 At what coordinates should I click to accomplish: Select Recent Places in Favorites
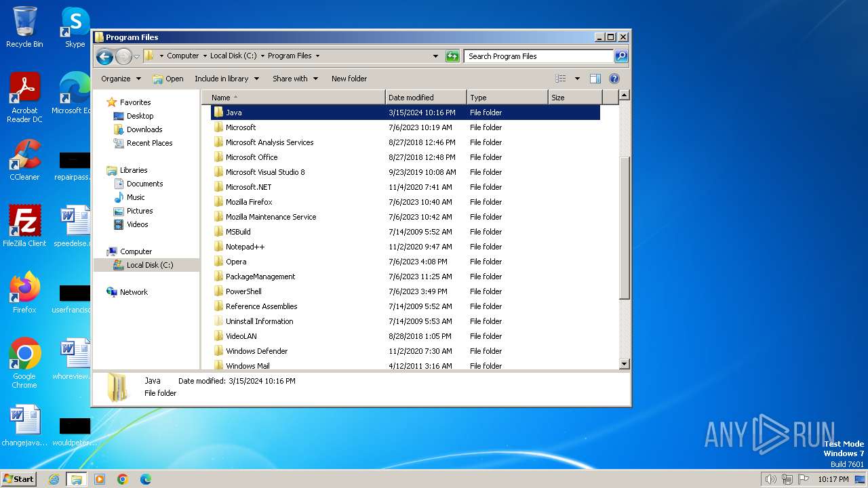coord(149,143)
